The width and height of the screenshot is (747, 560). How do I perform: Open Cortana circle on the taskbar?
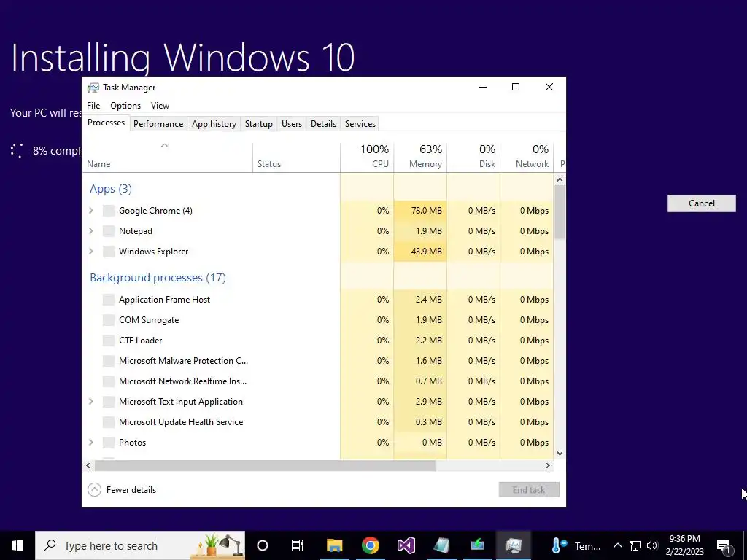(x=263, y=545)
